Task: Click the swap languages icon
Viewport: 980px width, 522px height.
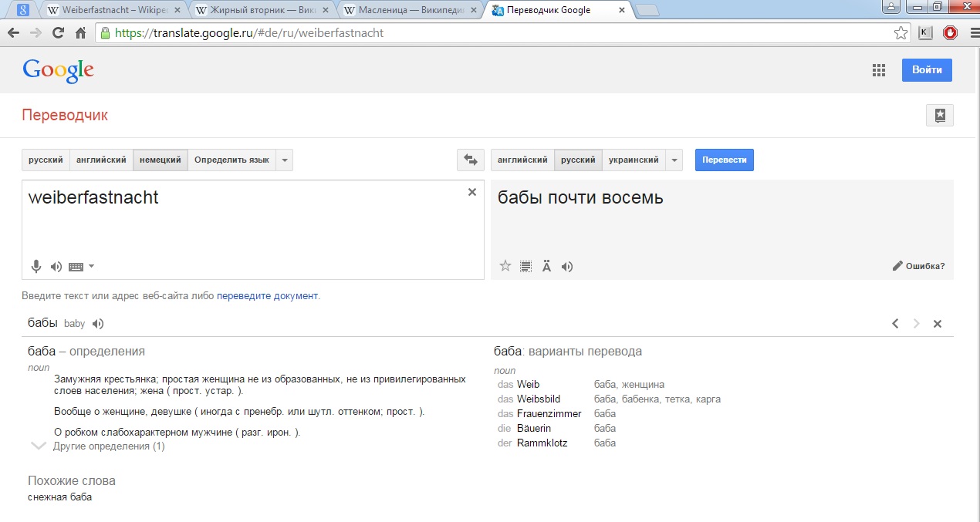Action: [x=470, y=160]
